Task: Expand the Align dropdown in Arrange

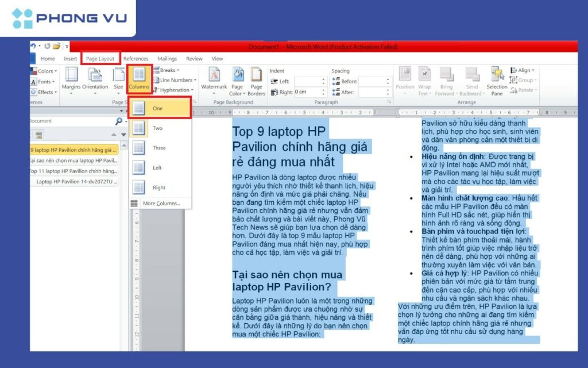Action: point(523,70)
